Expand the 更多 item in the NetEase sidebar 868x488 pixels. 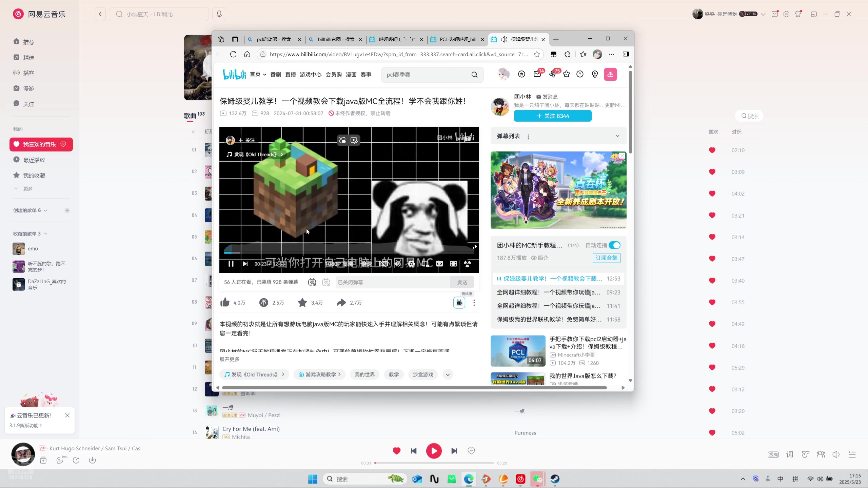coord(24,188)
